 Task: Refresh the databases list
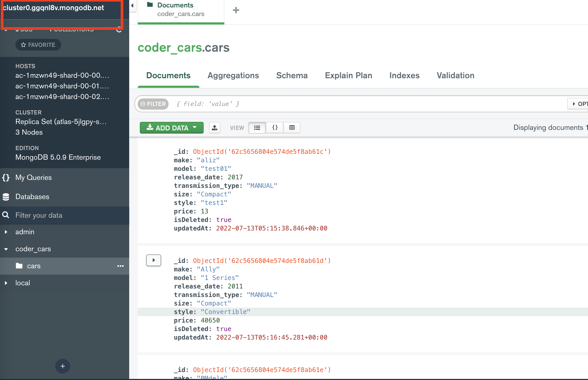[x=119, y=30]
